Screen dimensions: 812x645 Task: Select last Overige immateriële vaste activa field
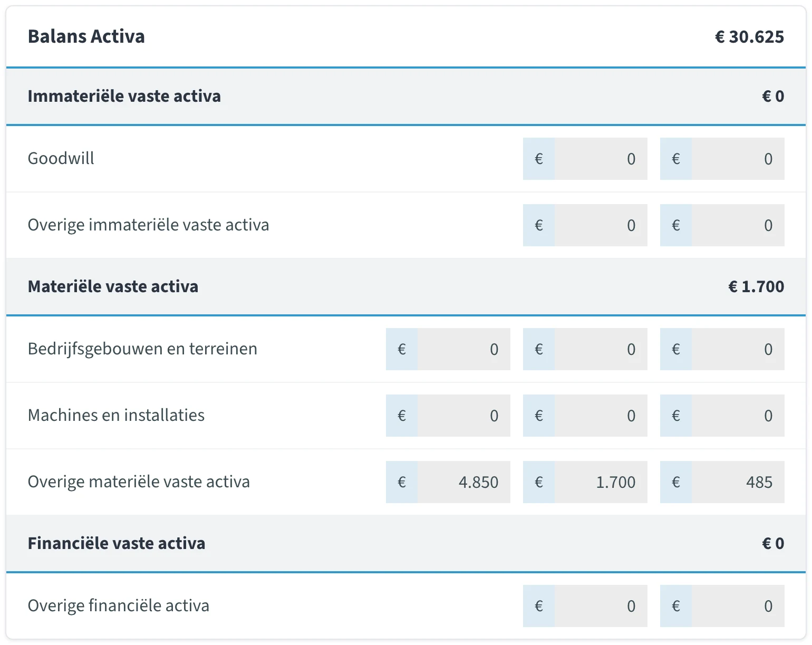[x=738, y=225]
